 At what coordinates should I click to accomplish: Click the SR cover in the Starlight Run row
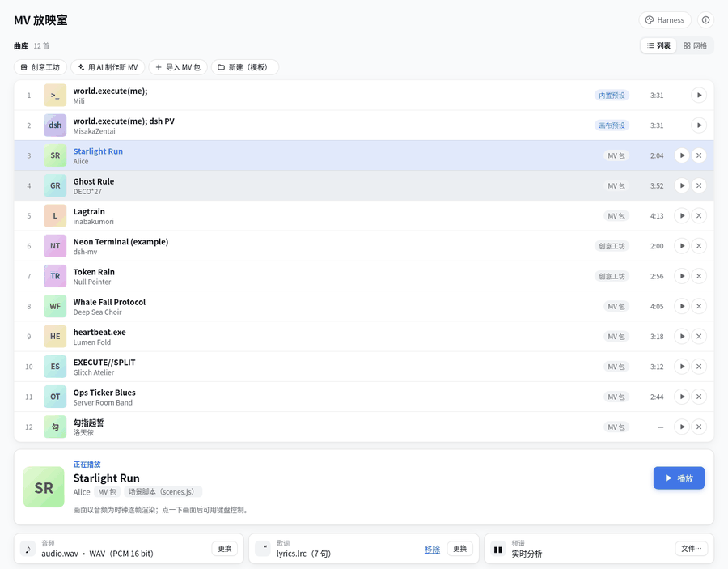55,155
